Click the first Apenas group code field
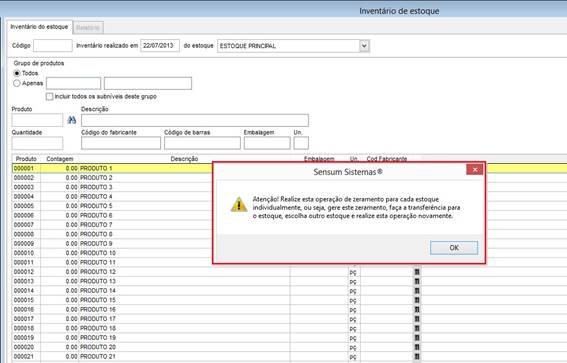Screen dimensions: 567x363 73,83
